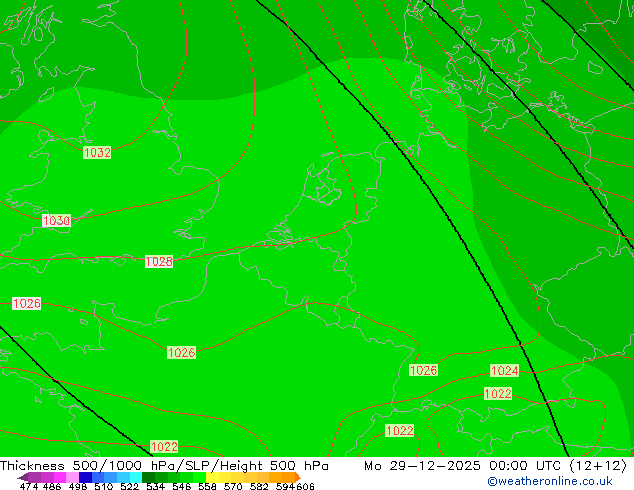Click the 1022 label directly below 1024
The width and height of the screenshot is (634, 490).
[x=498, y=393]
